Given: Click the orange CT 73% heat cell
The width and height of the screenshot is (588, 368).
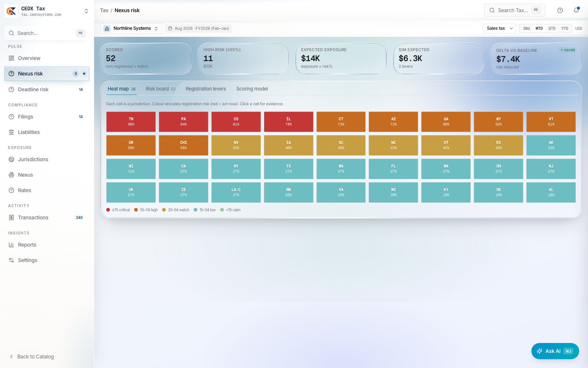Looking at the screenshot, I should point(341,122).
